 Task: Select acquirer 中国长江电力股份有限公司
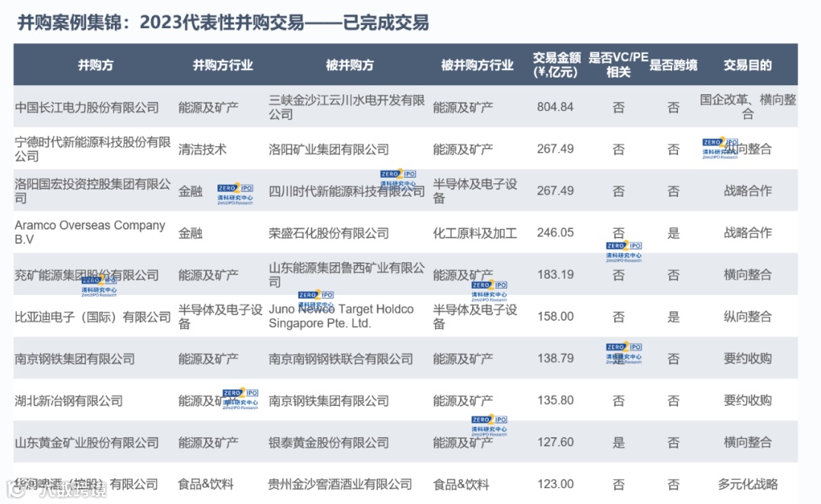pos(87,107)
